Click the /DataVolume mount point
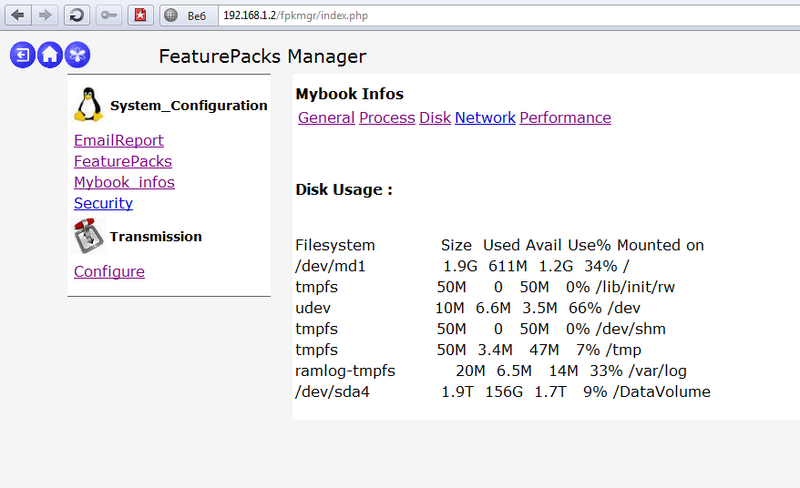Screen dimensions: 800x488 pyautogui.click(x=662, y=392)
